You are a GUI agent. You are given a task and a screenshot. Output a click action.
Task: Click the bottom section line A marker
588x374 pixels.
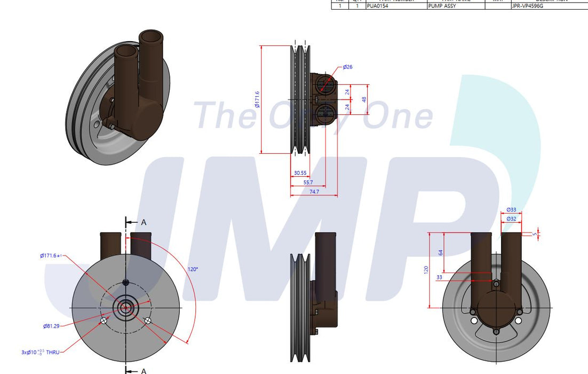pos(143,370)
